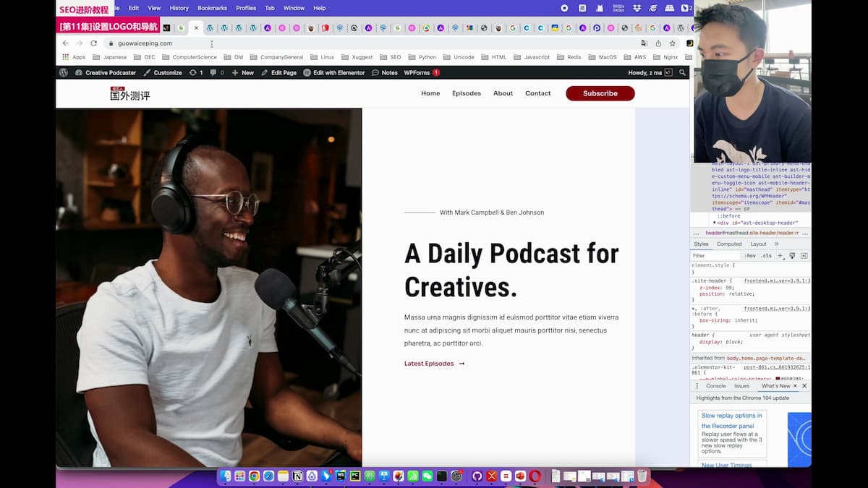Reload the page with the refresh icon
This screenshot has height=488, width=868.
(93, 43)
